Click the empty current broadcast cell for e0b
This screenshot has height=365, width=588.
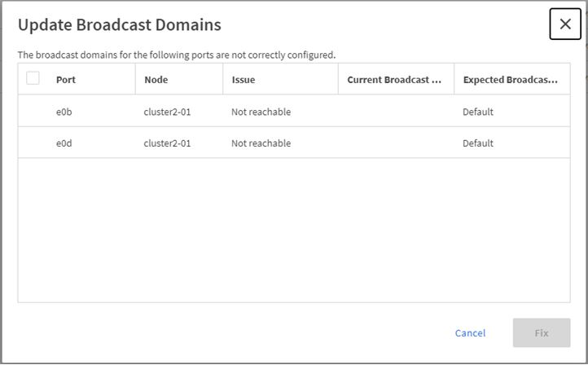(x=396, y=112)
